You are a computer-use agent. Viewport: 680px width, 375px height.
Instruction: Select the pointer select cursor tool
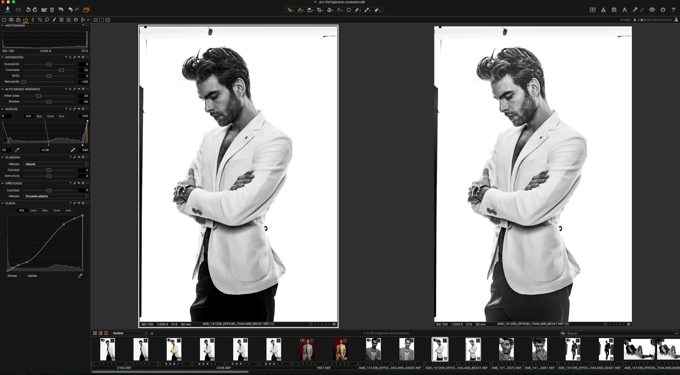pyautogui.click(x=291, y=10)
